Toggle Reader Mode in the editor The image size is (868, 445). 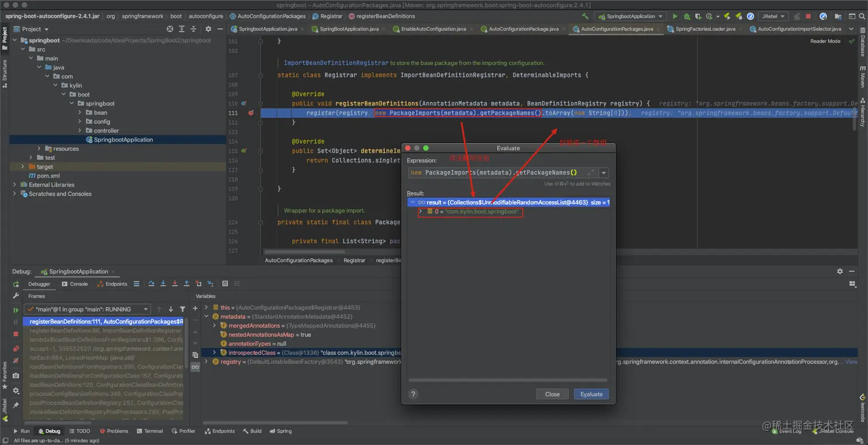[825, 41]
